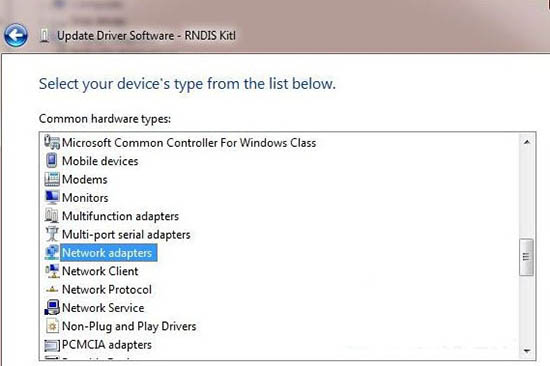Viewport: 550px width, 366px height.
Task: Click the scrollbar down arrow
Action: pyautogui.click(x=526, y=350)
